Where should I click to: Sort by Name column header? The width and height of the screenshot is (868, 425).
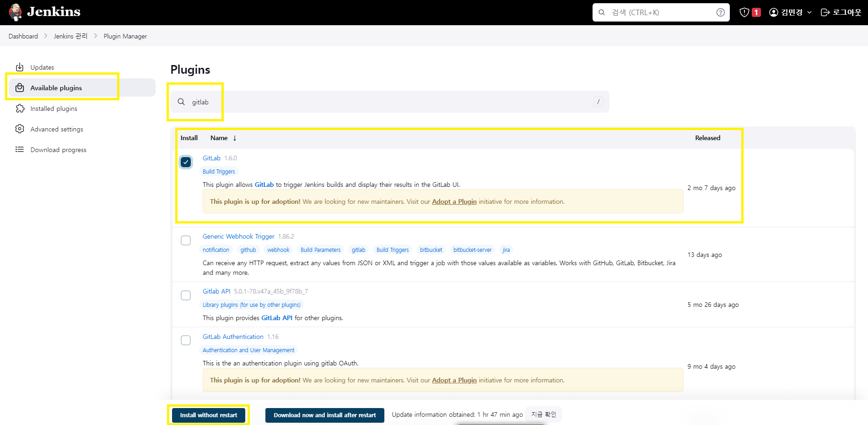(219, 138)
